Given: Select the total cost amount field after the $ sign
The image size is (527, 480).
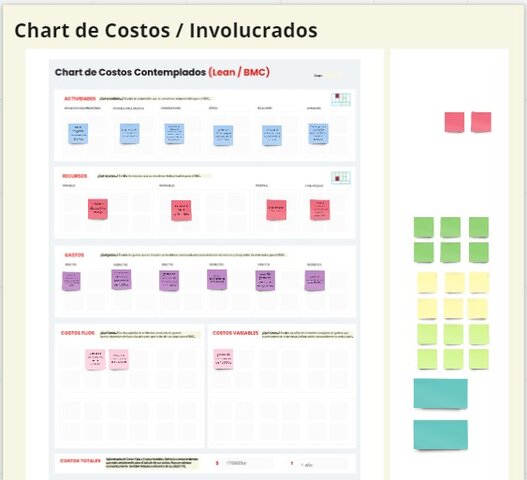Looking at the screenshot, I should pos(248,463).
